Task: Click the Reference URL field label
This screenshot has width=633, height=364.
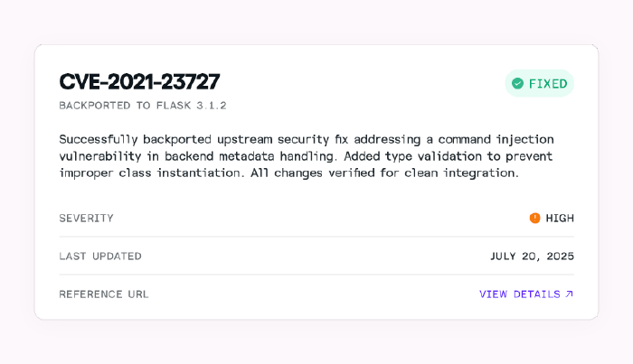Action: [104, 294]
